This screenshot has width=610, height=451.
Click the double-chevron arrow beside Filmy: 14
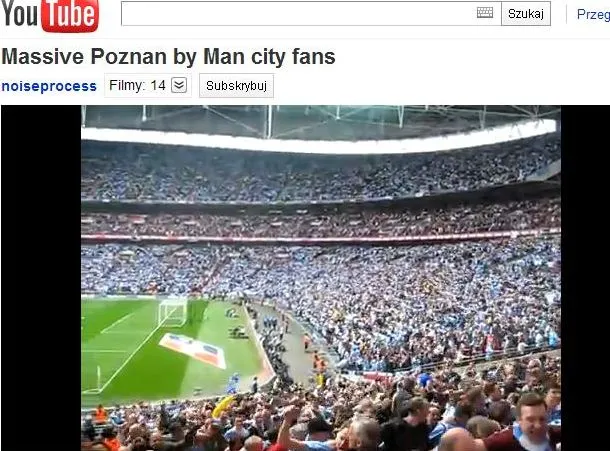(179, 85)
